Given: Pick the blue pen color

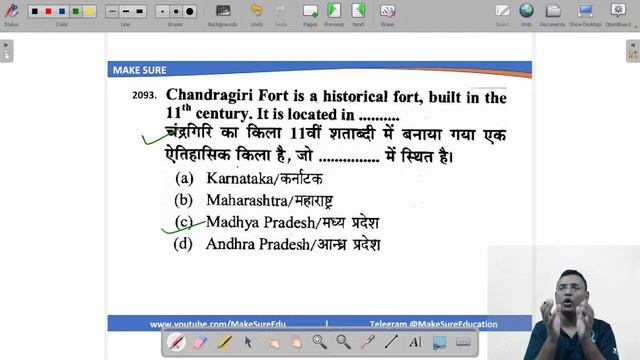Looking at the screenshot, I should [x=62, y=11].
